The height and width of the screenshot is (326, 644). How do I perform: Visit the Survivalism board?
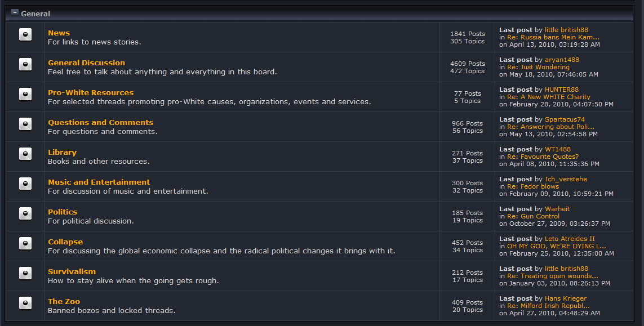(x=72, y=271)
